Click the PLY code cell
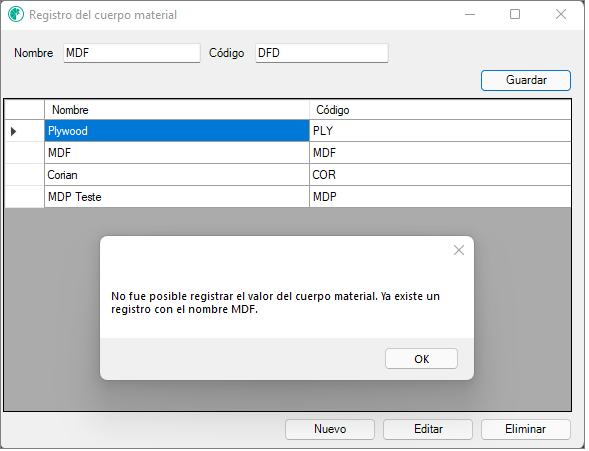The image size is (589, 451). [x=442, y=132]
